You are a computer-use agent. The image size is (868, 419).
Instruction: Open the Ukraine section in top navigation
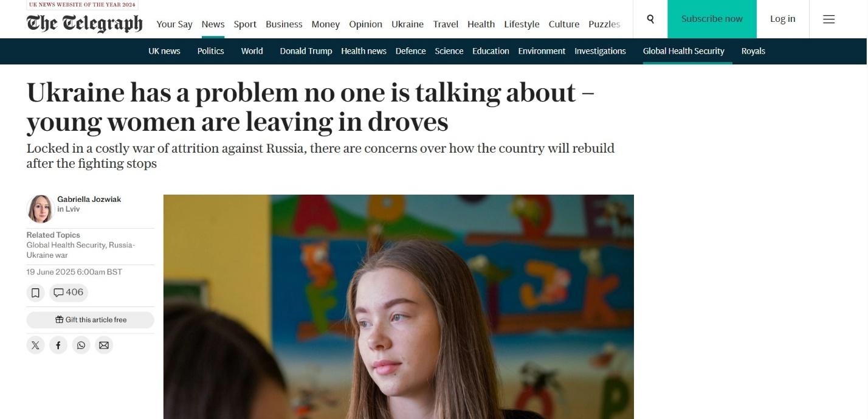pyautogui.click(x=407, y=24)
